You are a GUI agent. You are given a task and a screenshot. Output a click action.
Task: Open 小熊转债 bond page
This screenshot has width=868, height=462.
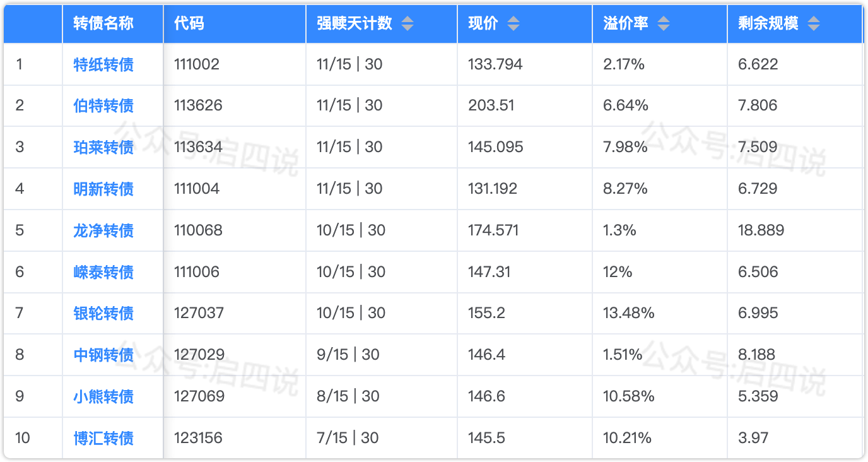pos(103,396)
